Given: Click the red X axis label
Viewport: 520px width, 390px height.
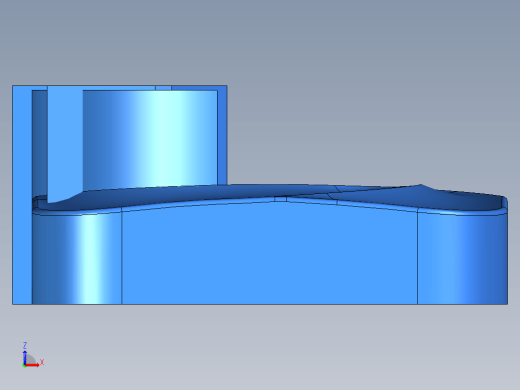Looking at the screenshot, I should [x=42, y=362].
